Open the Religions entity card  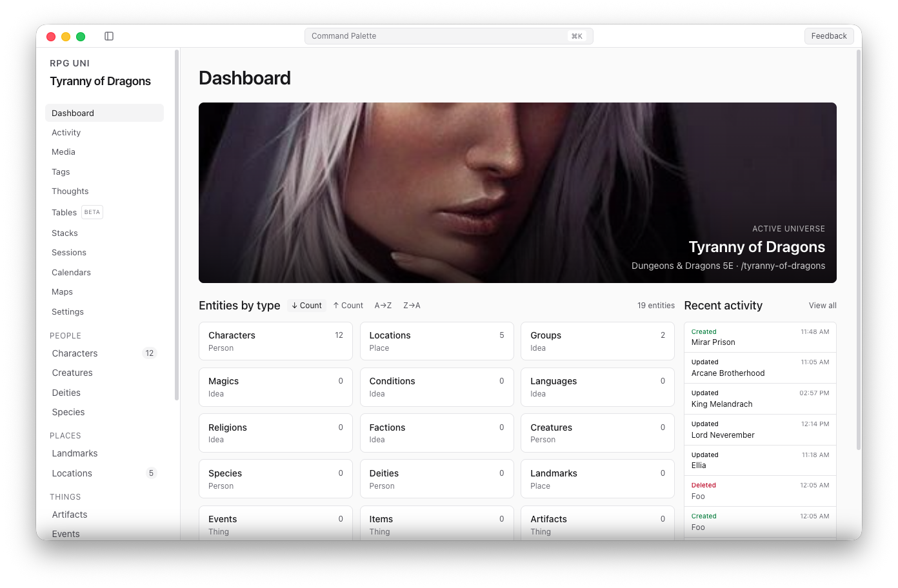pos(275,433)
